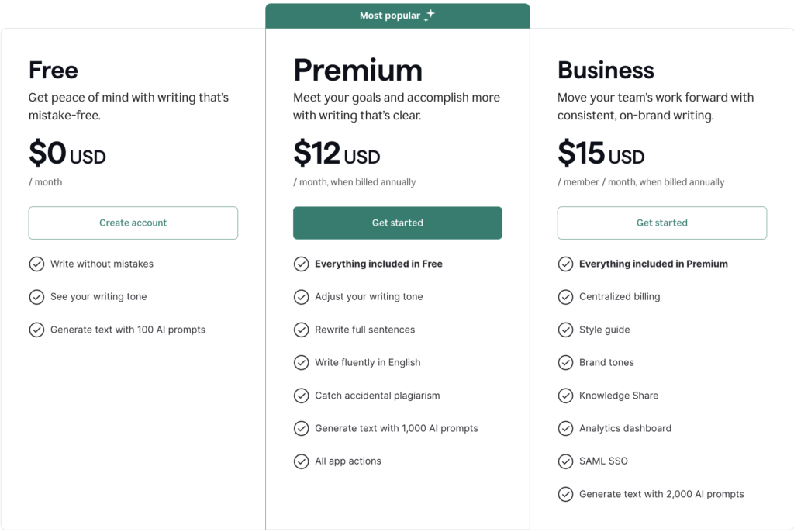Click the checkmark beside "Centralized billing"
Image resolution: width=794 pixels, height=532 pixels.
tap(566, 296)
